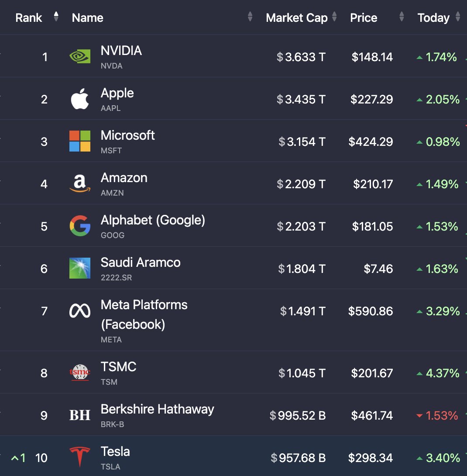Click Tesla market cap $957.68 B
467x476 pixels.
click(298, 458)
